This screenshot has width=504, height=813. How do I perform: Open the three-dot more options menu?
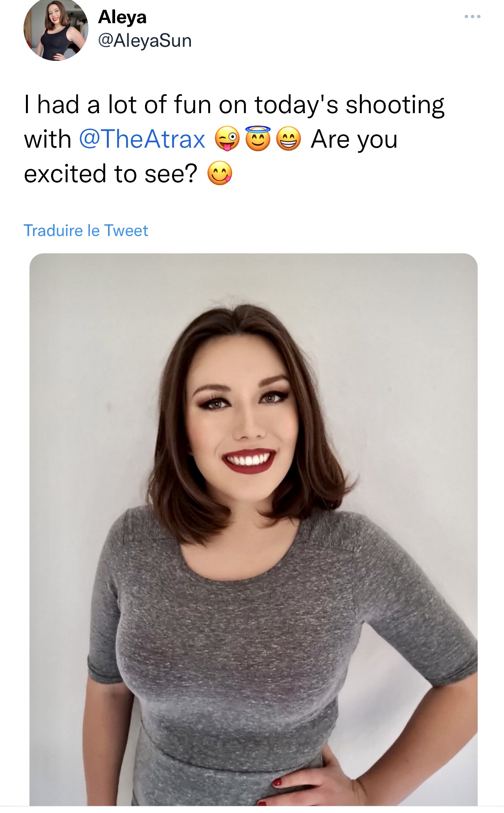pos(472,16)
